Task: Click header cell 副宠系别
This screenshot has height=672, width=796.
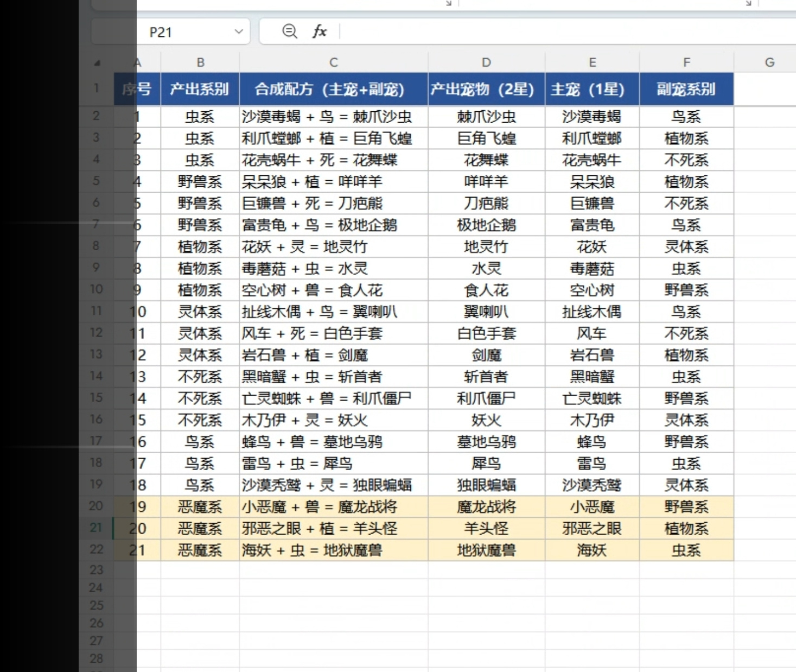Action: pyautogui.click(x=686, y=89)
